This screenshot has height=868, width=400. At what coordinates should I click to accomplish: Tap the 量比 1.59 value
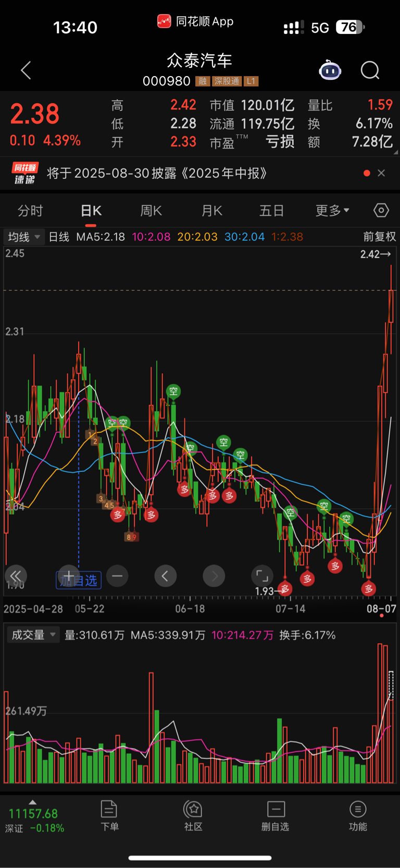pyautogui.click(x=380, y=105)
